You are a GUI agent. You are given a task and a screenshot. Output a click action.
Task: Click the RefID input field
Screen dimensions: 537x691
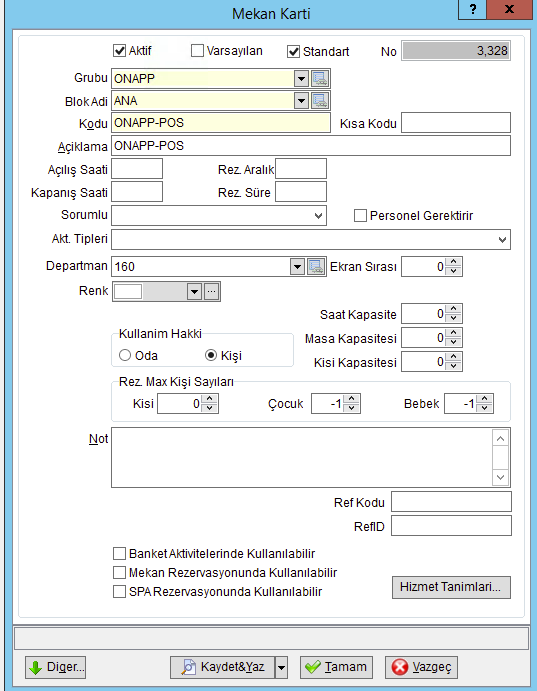452,526
